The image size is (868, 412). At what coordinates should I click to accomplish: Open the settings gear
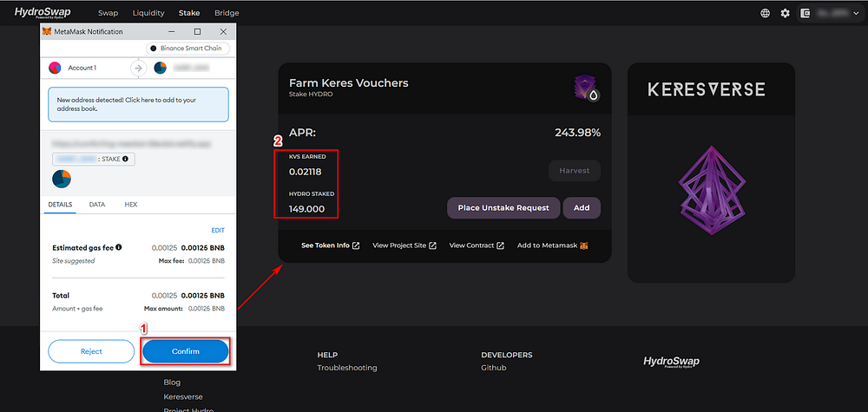785,13
